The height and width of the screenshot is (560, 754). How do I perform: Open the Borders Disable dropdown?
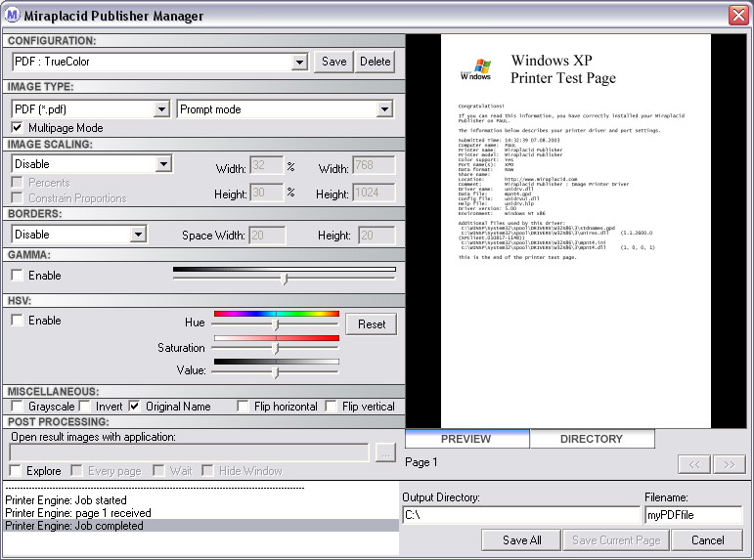click(138, 235)
